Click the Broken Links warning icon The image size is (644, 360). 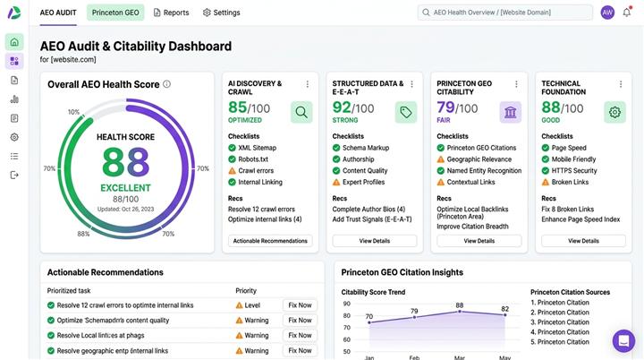click(546, 182)
